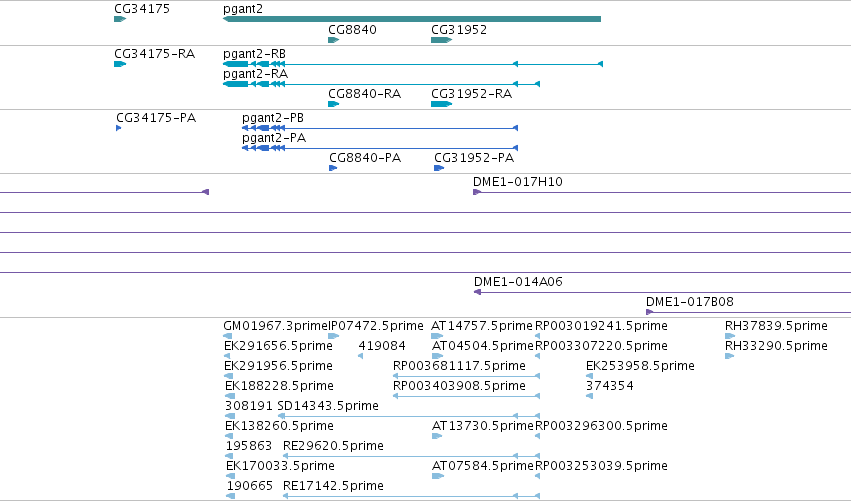851x501 pixels.
Task: Open the pgant2-RA transcript label
Action: pyautogui.click(x=255, y=74)
